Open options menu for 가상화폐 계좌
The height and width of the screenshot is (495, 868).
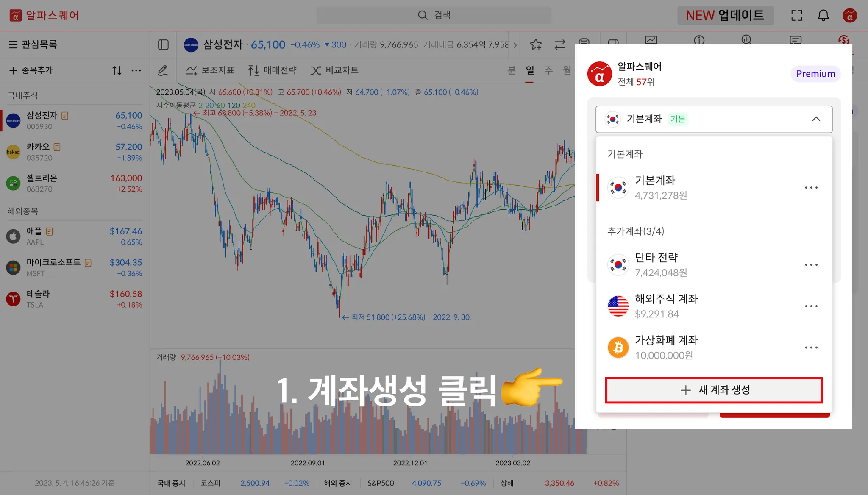click(811, 348)
